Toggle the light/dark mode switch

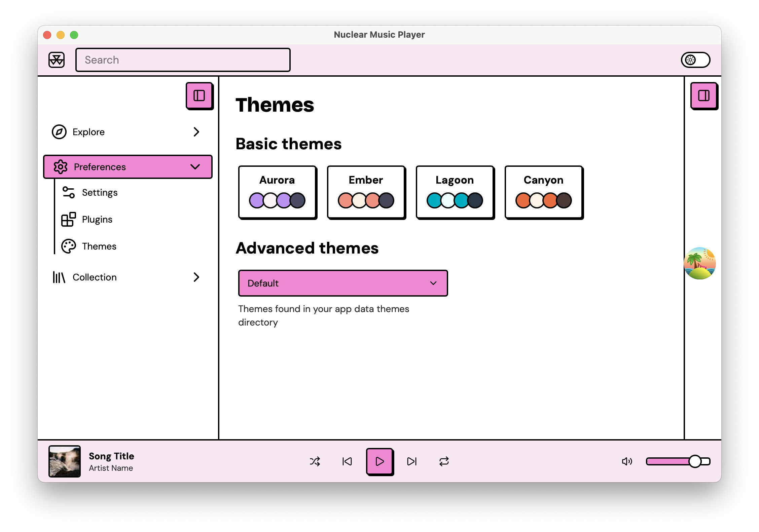(x=695, y=60)
